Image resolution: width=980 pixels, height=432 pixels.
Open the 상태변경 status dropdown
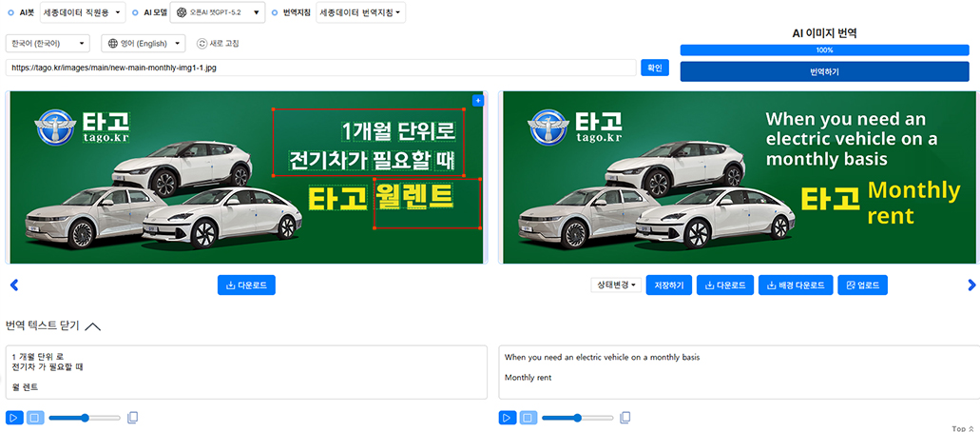click(616, 285)
